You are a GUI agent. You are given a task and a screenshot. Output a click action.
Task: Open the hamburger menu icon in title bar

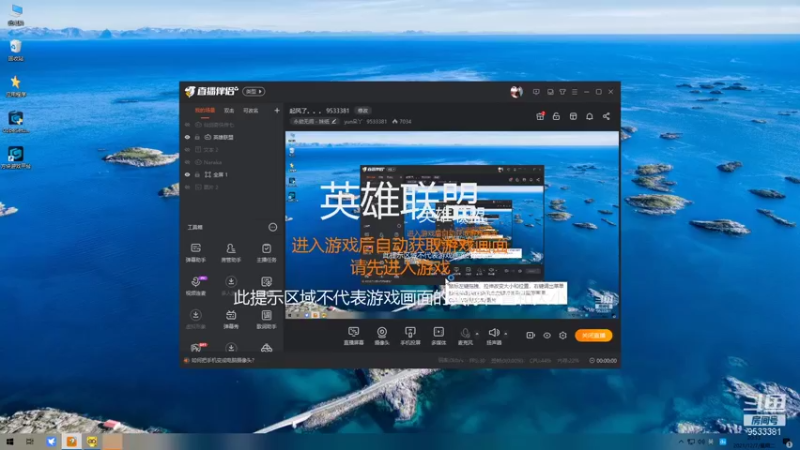pyautogui.click(x=575, y=92)
